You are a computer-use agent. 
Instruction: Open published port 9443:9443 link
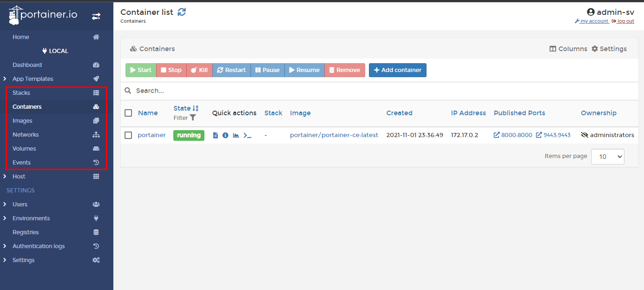point(553,135)
